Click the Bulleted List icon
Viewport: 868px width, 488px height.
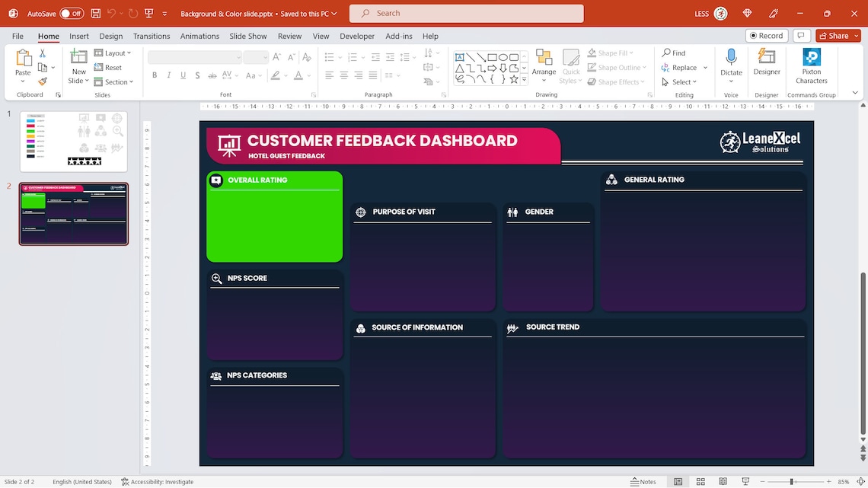(x=328, y=56)
